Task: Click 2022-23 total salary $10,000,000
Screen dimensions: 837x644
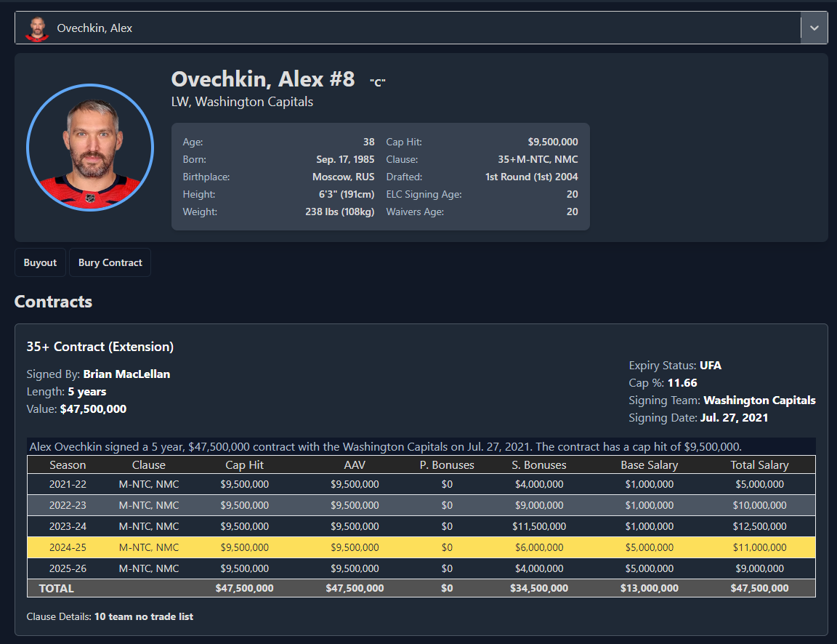Action: click(759, 505)
